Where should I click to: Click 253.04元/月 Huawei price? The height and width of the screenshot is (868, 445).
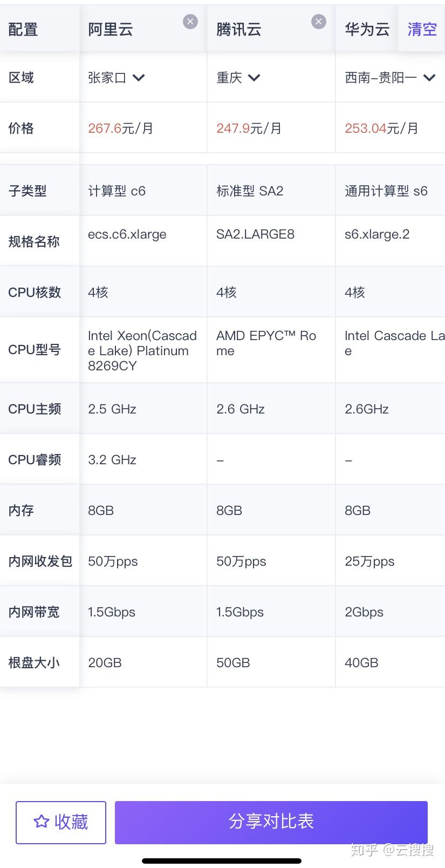point(382,128)
